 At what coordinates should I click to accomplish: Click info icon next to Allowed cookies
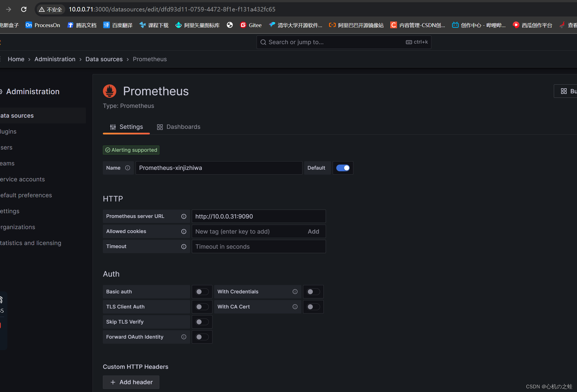[184, 231]
